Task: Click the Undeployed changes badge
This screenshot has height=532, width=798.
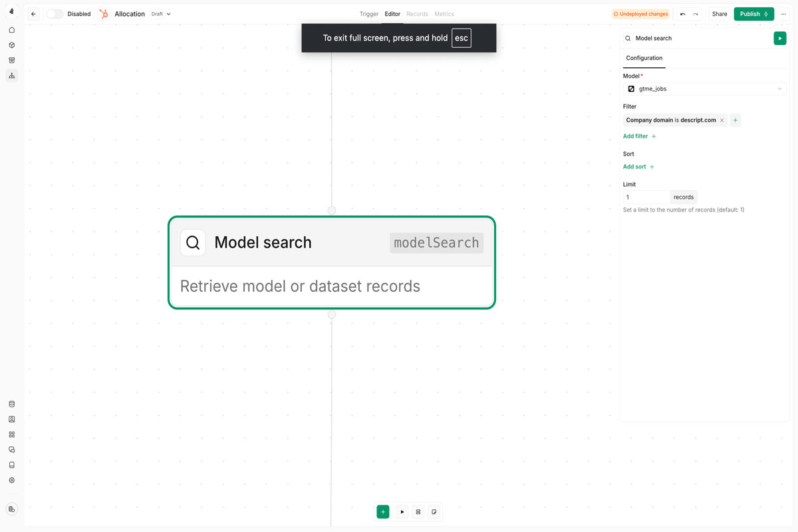Action: [640, 14]
